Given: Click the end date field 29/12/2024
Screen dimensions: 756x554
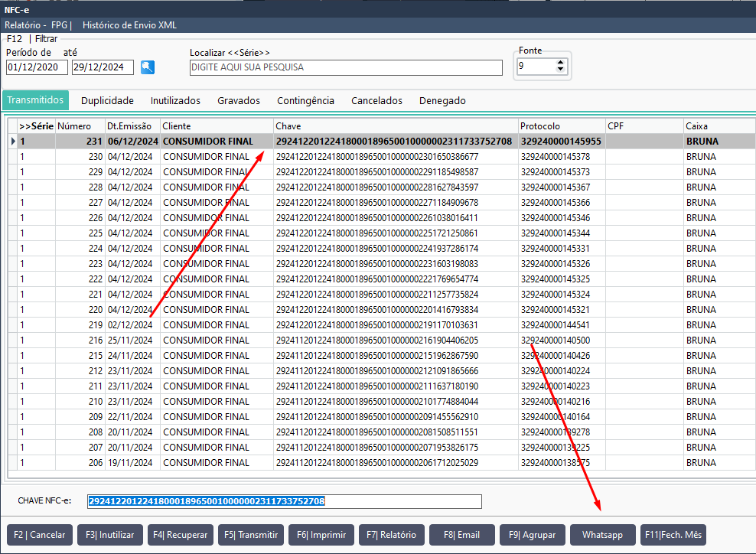Looking at the screenshot, I should click(103, 67).
